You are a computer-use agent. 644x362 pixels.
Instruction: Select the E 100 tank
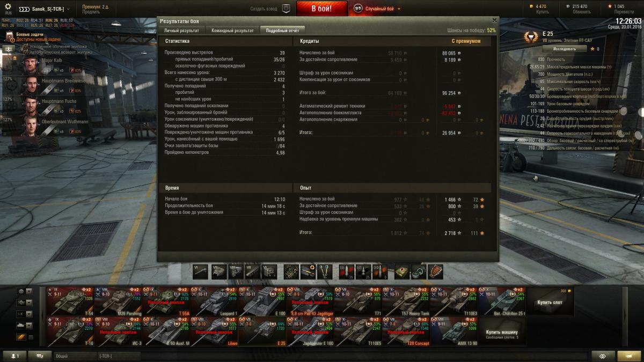click(262, 301)
